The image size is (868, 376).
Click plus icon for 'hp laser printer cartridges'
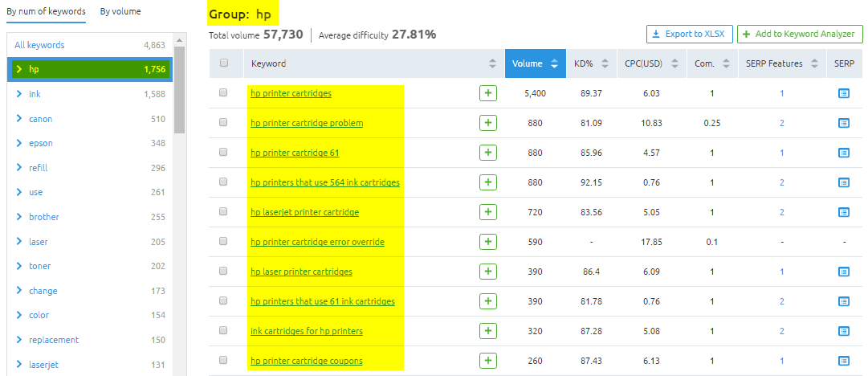coord(487,272)
